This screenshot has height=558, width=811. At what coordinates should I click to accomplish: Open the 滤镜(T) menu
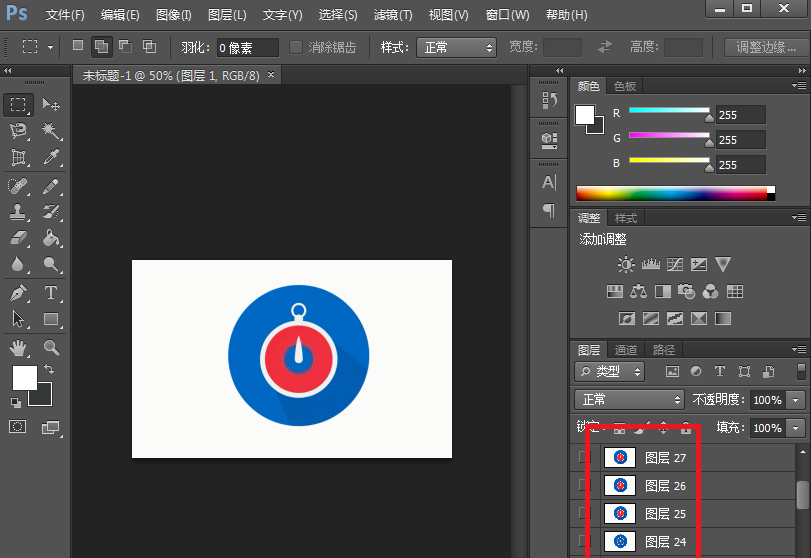pyautogui.click(x=392, y=15)
